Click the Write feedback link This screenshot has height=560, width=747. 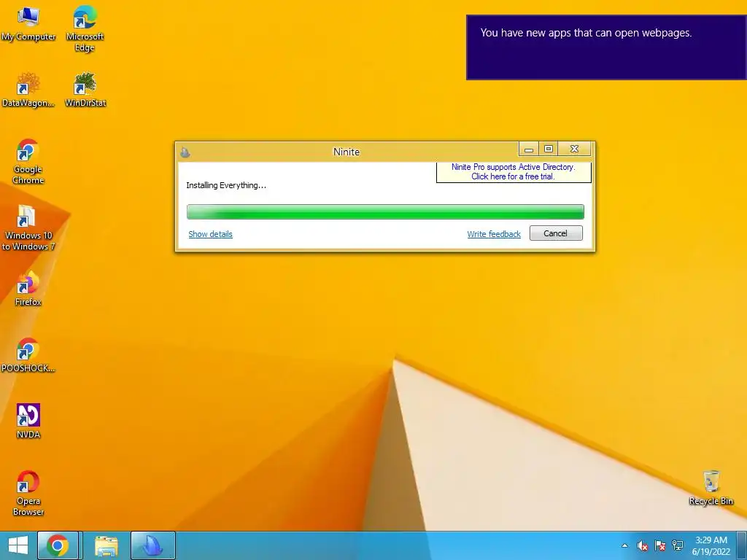(x=494, y=234)
